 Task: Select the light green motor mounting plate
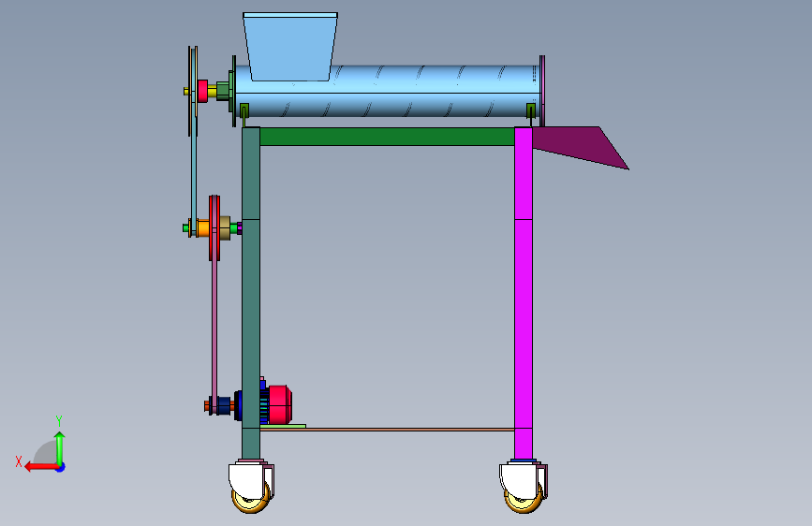pyautogui.click(x=283, y=426)
